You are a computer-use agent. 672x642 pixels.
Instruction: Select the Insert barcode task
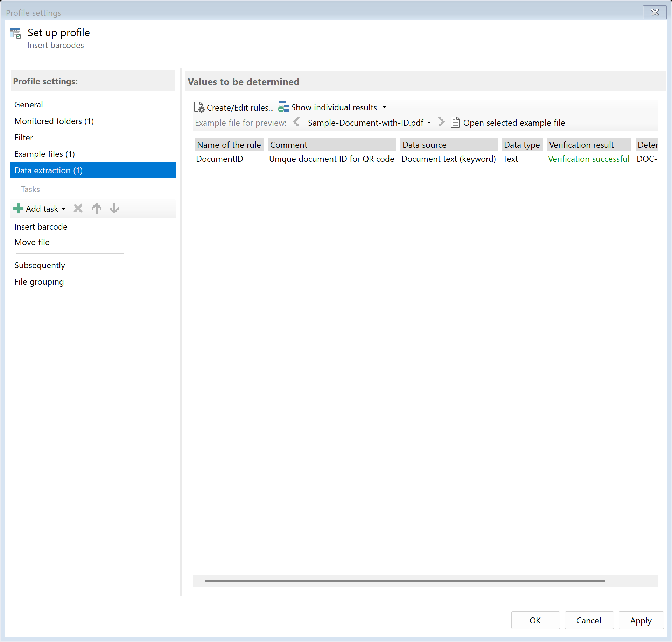point(41,226)
